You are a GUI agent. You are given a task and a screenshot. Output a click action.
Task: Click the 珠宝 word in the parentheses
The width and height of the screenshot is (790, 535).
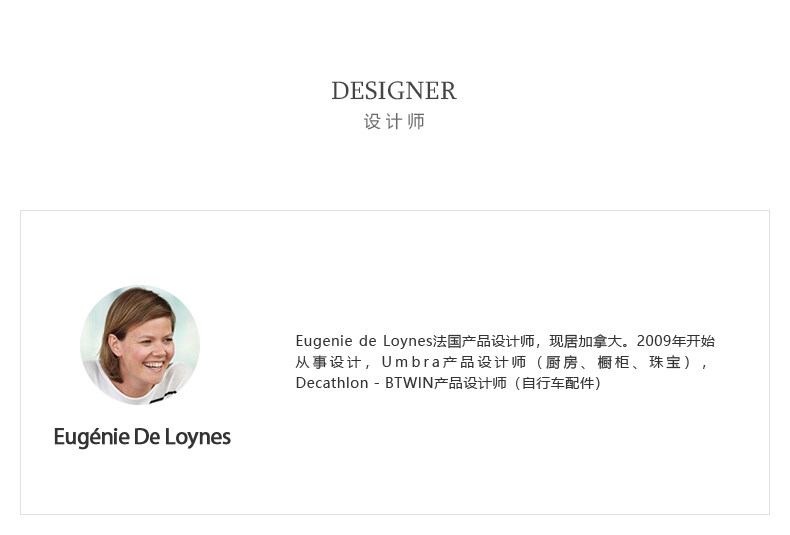[665, 362]
